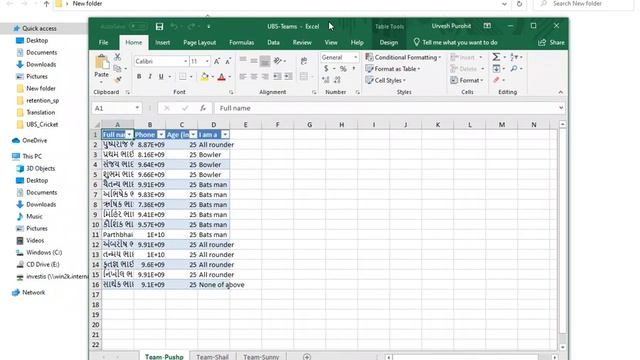
Task: Click Font Color red A swatch
Action: point(222,77)
